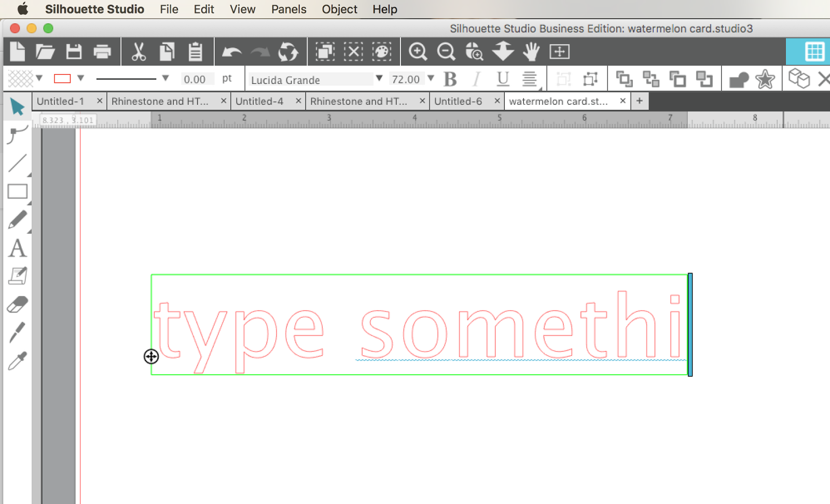Activate the Draw Rectangle tool
The width and height of the screenshot is (830, 504).
[x=18, y=191]
